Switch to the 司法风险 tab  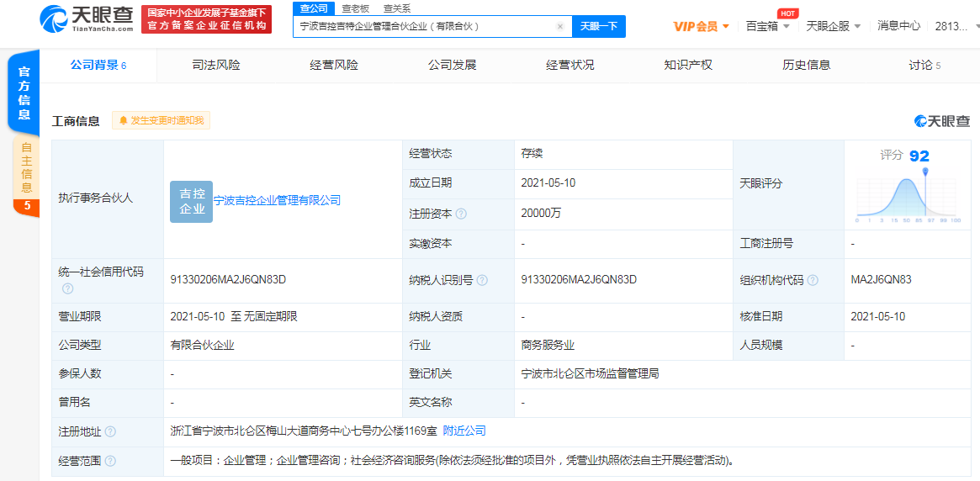tap(215, 65)
